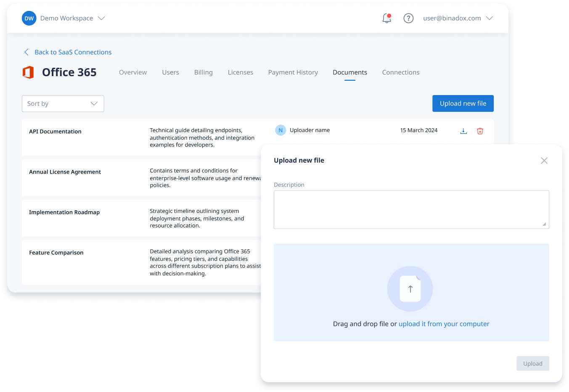Switch to the Payment History tab
This screenshot has height=392, width=569.
(x=293, y=72)
